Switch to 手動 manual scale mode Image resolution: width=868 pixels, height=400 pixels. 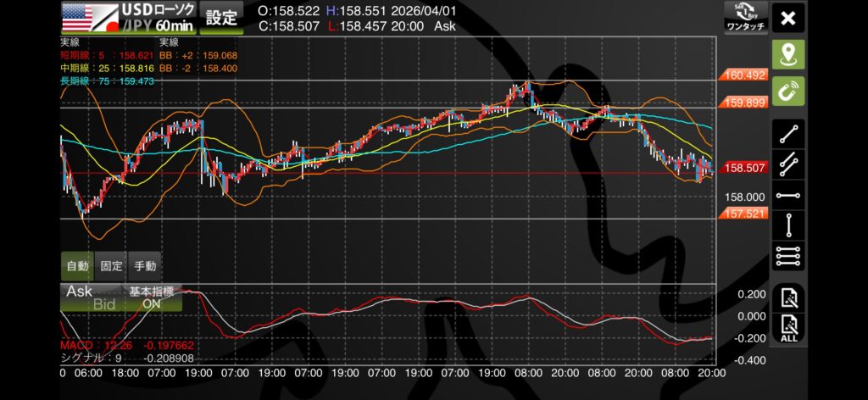145,265
